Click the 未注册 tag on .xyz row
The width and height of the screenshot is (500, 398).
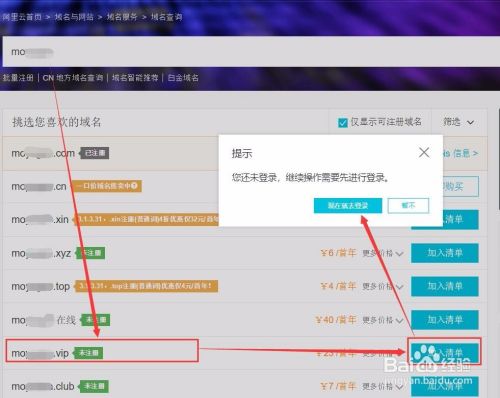[x=91, y=253]
